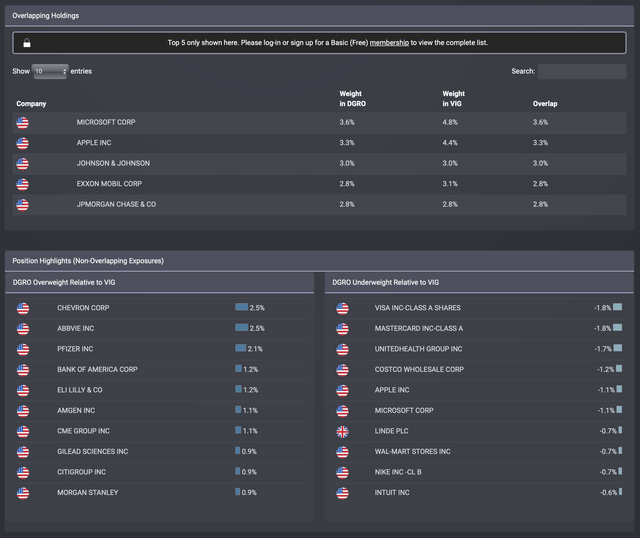This screenshot has width=640, height=538.
Task: Click the 2.1% bar for Pfizer Inc
Action: 240,348
